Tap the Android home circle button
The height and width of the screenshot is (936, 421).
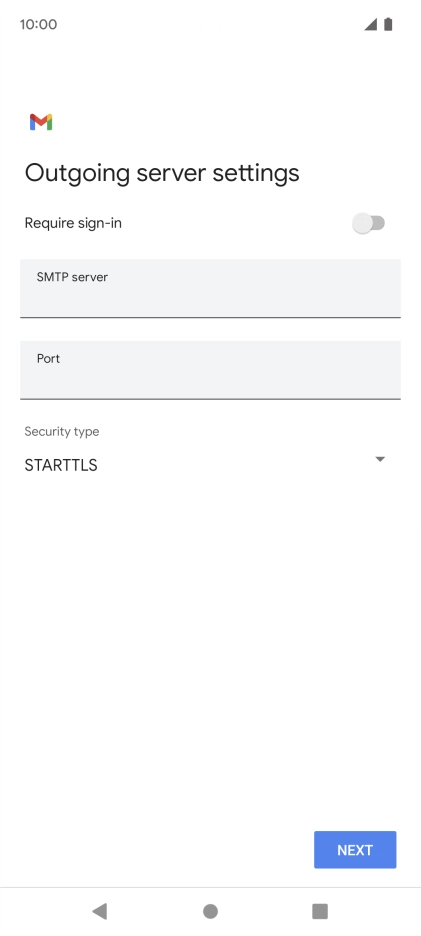pyautogui.click(x=210, y=911)
